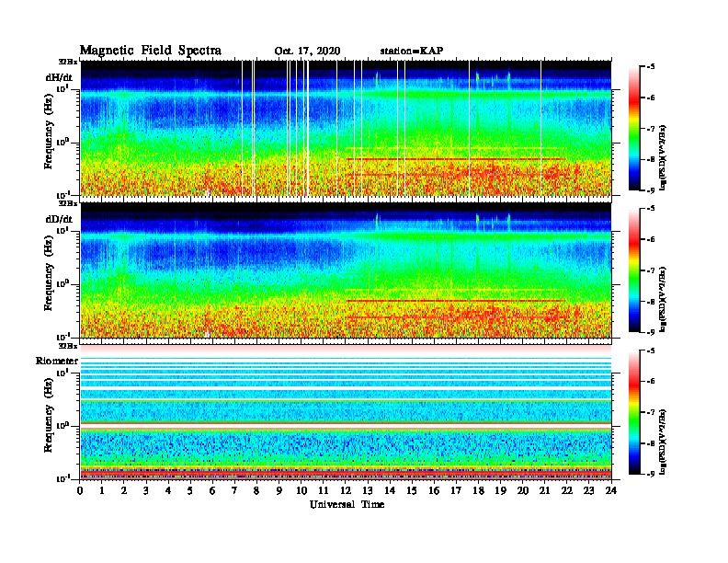
Task: Click the 'Universal Time' axis title
Action: 347,504
